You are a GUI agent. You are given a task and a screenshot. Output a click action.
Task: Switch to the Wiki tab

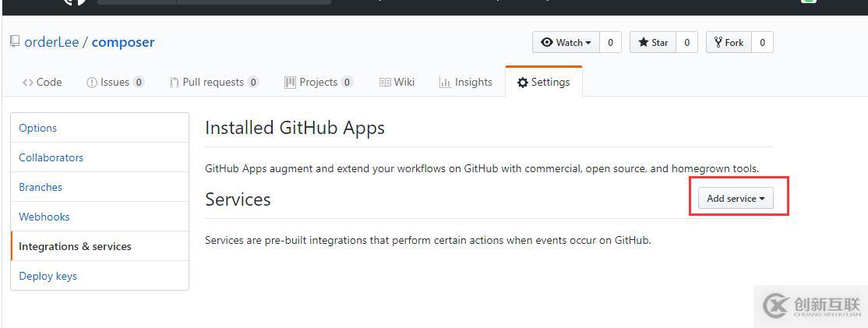point(397,82)
